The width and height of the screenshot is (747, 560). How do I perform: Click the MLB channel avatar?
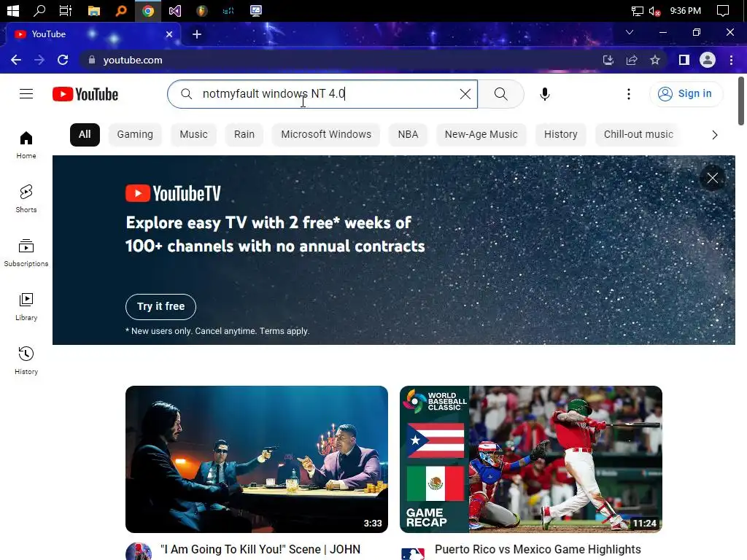413,553
